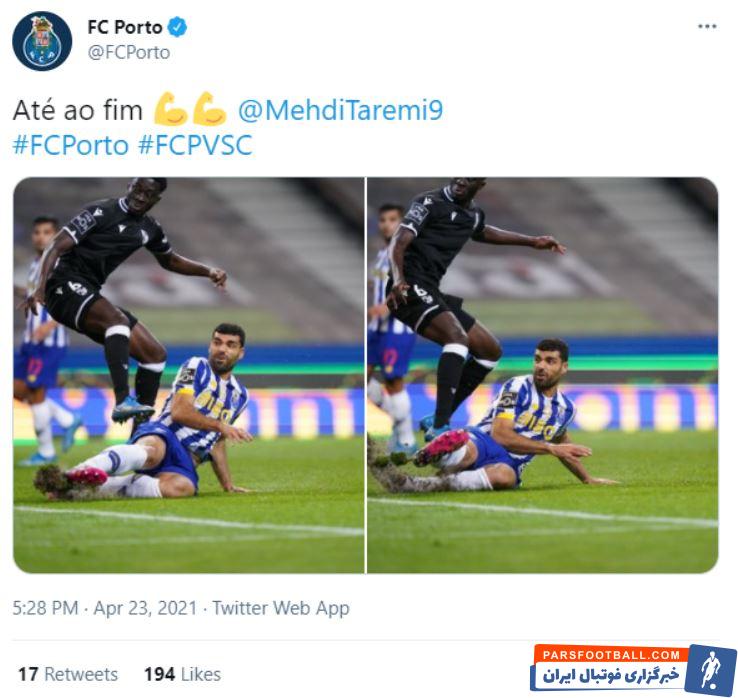Screen dimensions: 738x698
Task: Open the right tackle photo
Action: point(543,375)
